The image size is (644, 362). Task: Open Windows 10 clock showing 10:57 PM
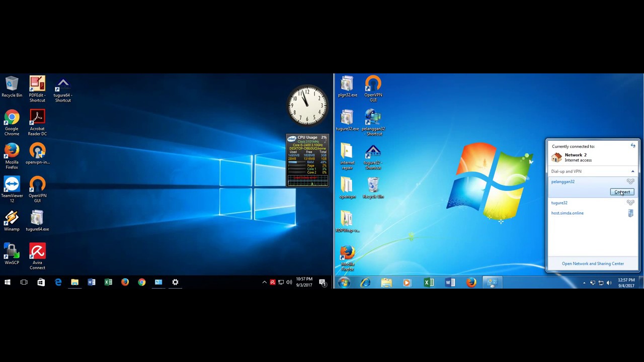(304, 282)
